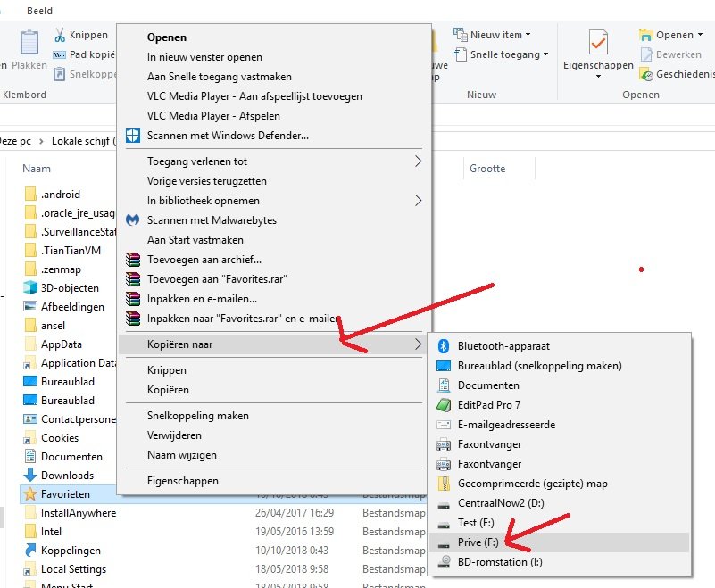This screenshot has height=588, width=715.
Task: Click the Nieuw item icon
Action: [461, 35]
